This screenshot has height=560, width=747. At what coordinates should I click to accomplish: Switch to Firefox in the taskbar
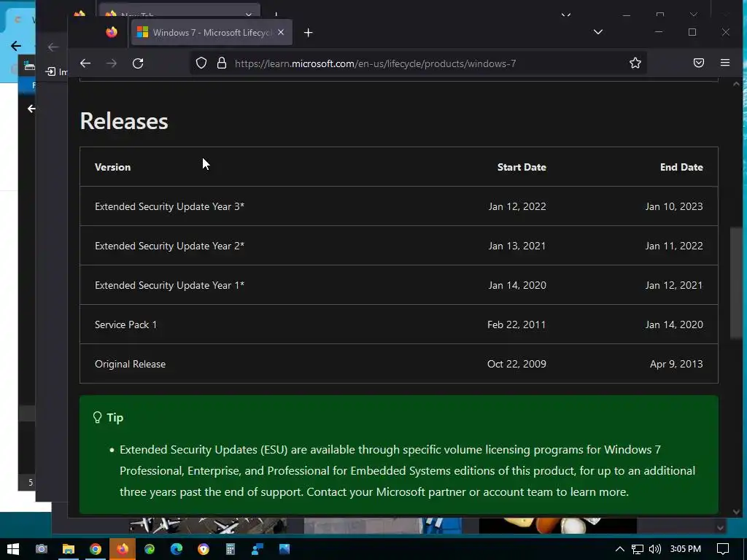(123, 549)
